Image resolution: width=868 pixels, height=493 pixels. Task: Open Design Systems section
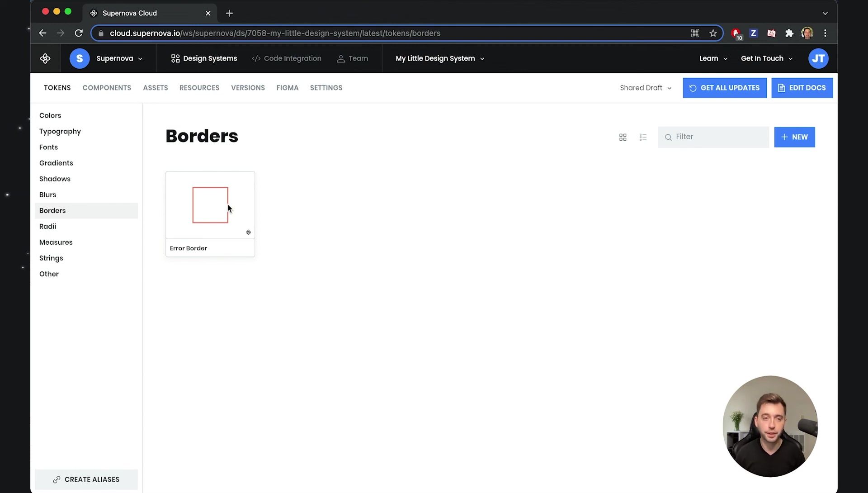click(204, 58)
